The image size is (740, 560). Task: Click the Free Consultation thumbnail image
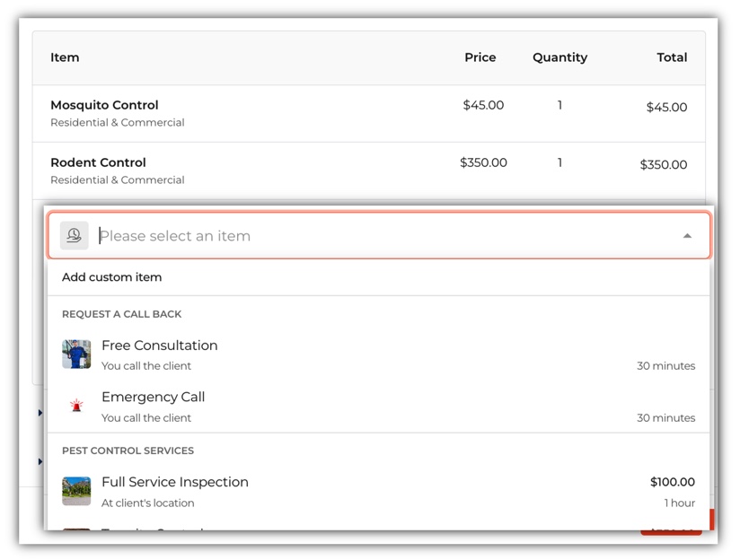tap(76, 354)
